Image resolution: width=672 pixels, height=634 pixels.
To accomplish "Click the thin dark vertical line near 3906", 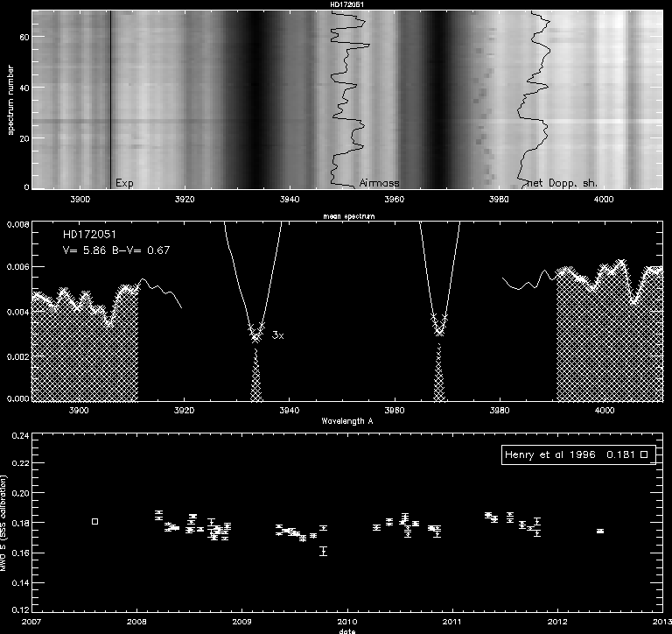I will click(110, 96).
